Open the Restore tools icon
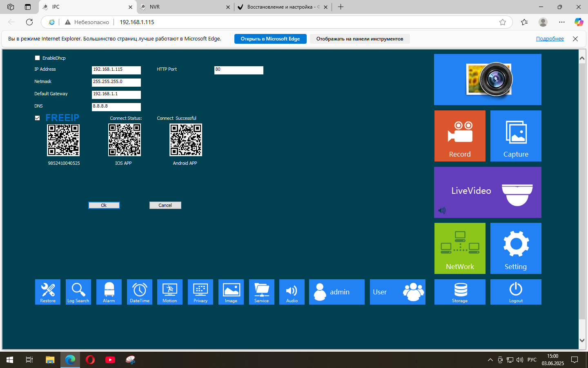The image size is (588, 368). pyautogui.click(x=48, y=292)
